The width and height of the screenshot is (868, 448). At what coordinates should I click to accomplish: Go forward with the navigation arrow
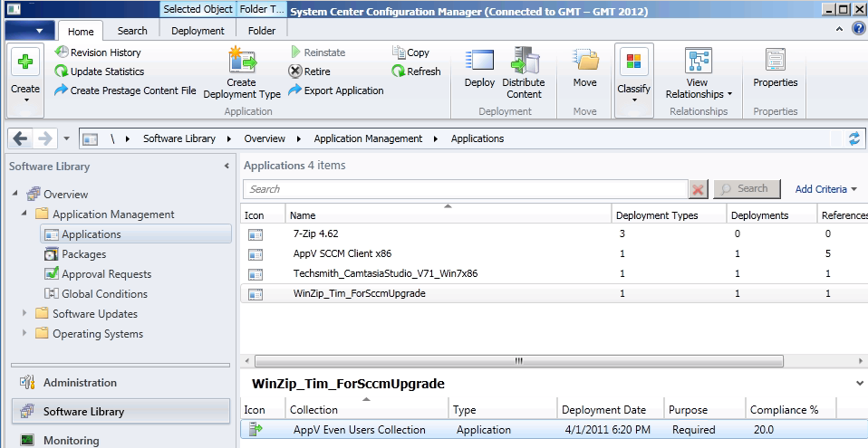[x=44, y=138]
